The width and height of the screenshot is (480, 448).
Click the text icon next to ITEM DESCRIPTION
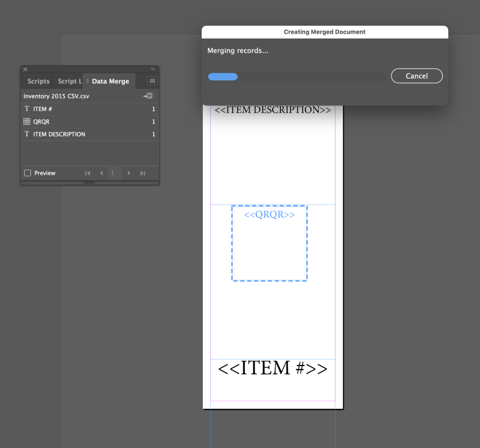tap(27, 134)
